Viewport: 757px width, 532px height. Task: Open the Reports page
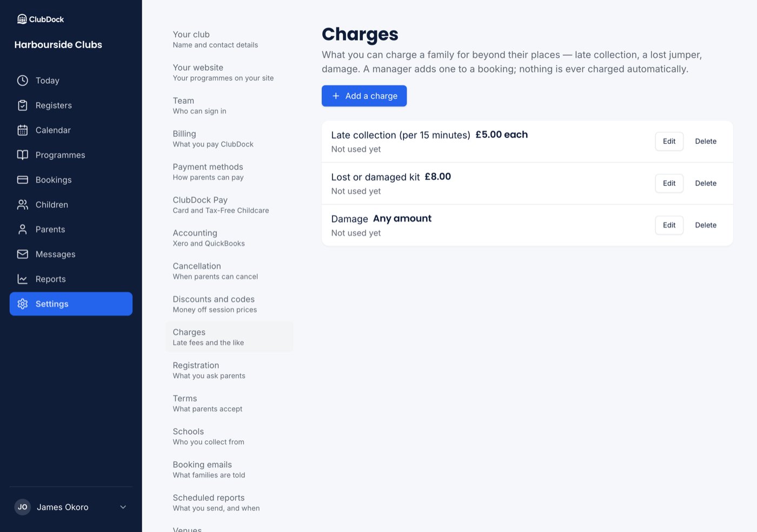71,279
